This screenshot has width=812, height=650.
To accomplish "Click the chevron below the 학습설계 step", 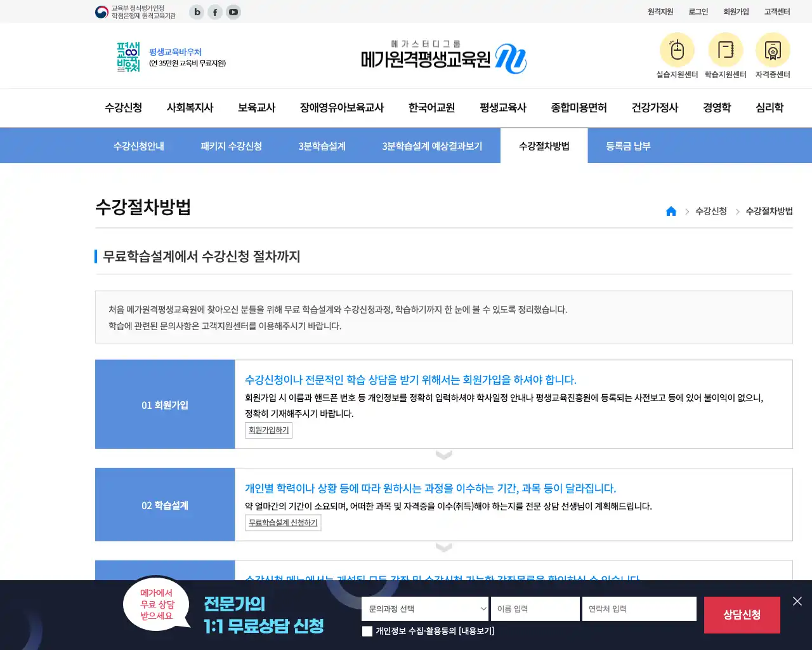I will (443, 547).
